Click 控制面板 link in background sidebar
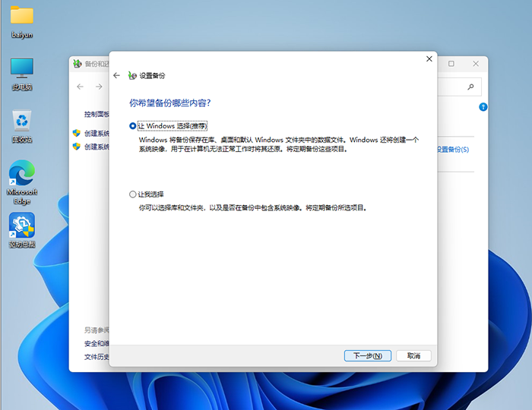The height and width of the screenshot is (410, 532). (97, 114)
